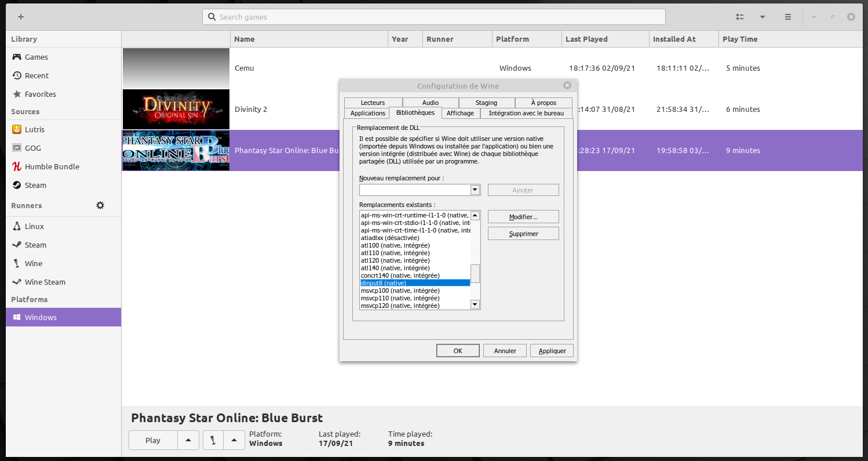Switch to the À propos tab
The width and height of the screenshot is (868, 461).
tap(544, 103)
